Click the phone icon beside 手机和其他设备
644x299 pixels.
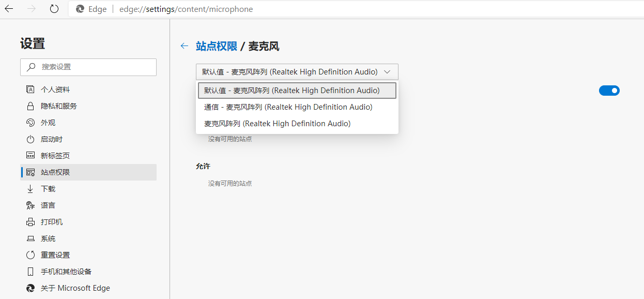30,272
